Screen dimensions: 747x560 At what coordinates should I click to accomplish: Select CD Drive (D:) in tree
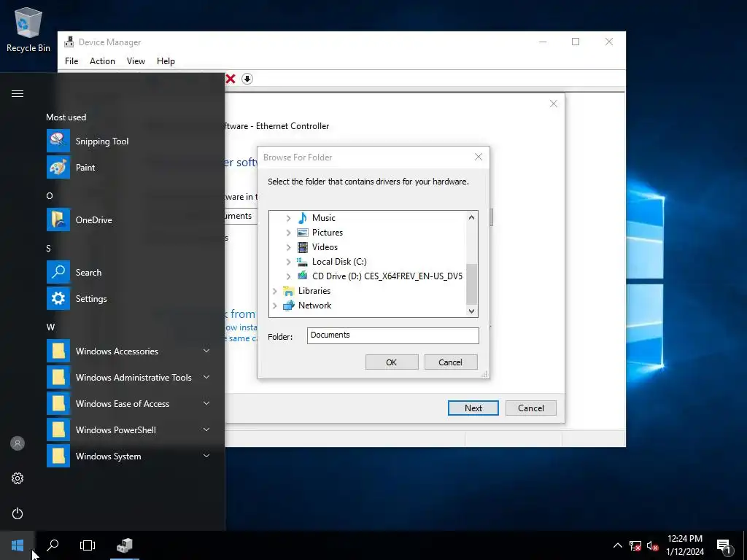click(387, 276)
